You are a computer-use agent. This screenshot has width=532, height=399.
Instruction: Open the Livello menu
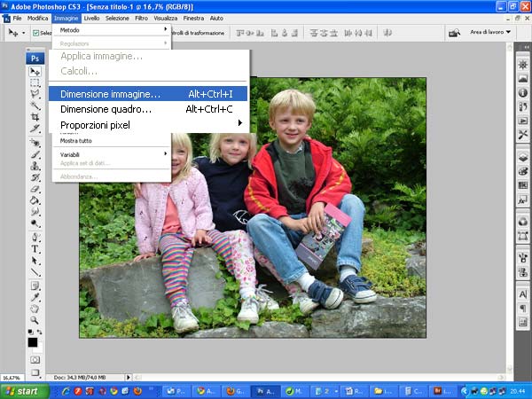pos(91,19)
